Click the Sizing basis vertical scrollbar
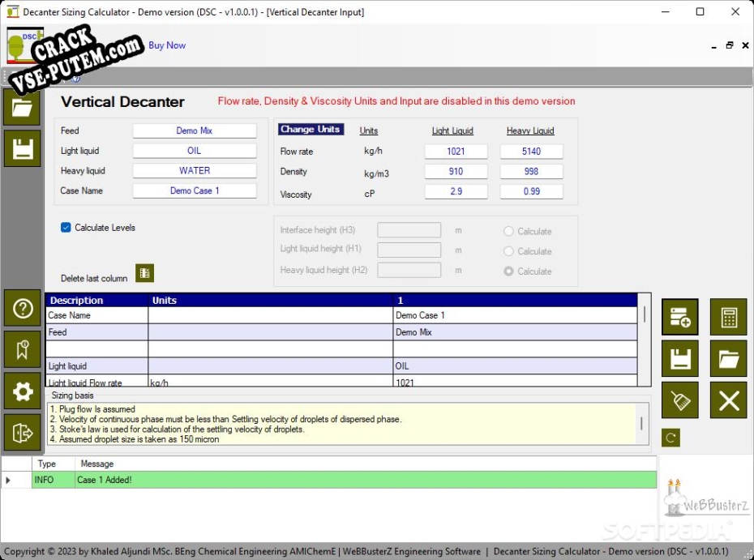 pos(641,424)
